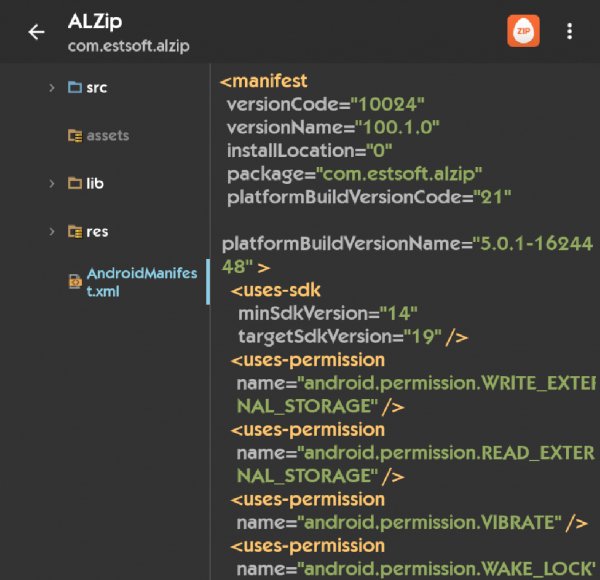Click the ALZip title text

pyautogui.click(x=95, y=22)
